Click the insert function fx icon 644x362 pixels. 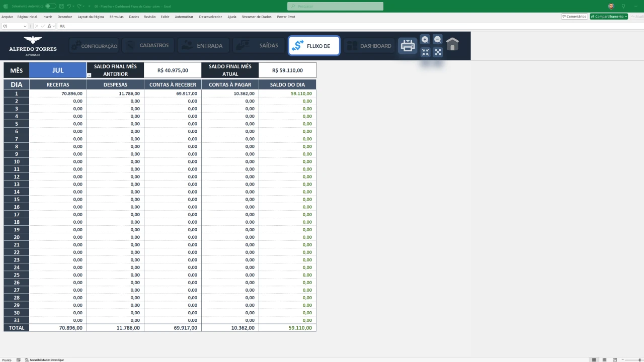[49, 26]
